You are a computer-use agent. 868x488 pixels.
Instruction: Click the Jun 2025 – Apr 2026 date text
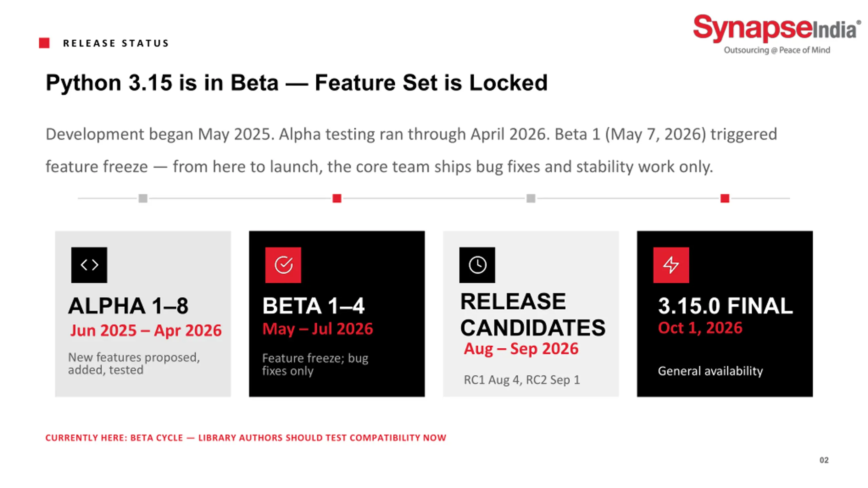click(x=146, y=330)
